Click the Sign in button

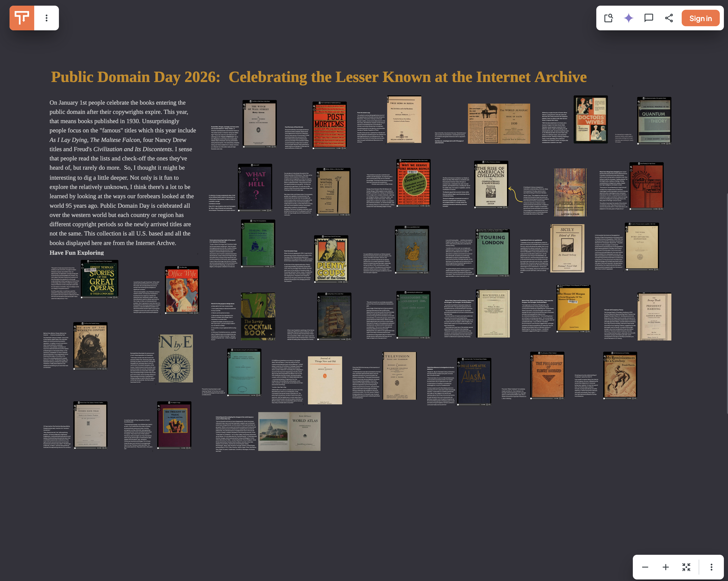(x=700, y=18)
